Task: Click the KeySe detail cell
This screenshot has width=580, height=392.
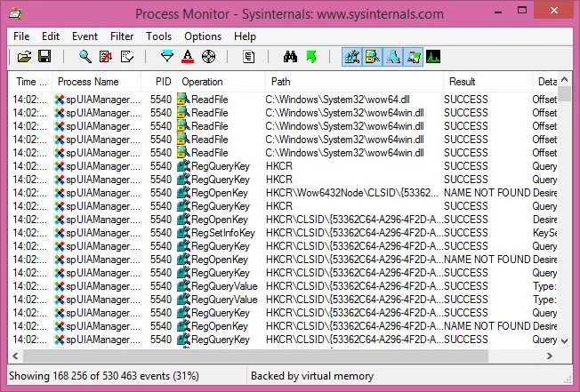Action: pyautogui.click(x=544, y=233)
